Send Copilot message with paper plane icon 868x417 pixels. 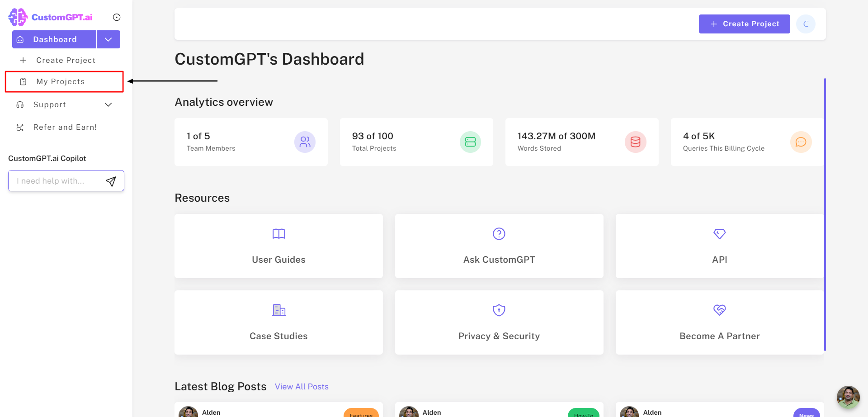(x=111, y=181)
